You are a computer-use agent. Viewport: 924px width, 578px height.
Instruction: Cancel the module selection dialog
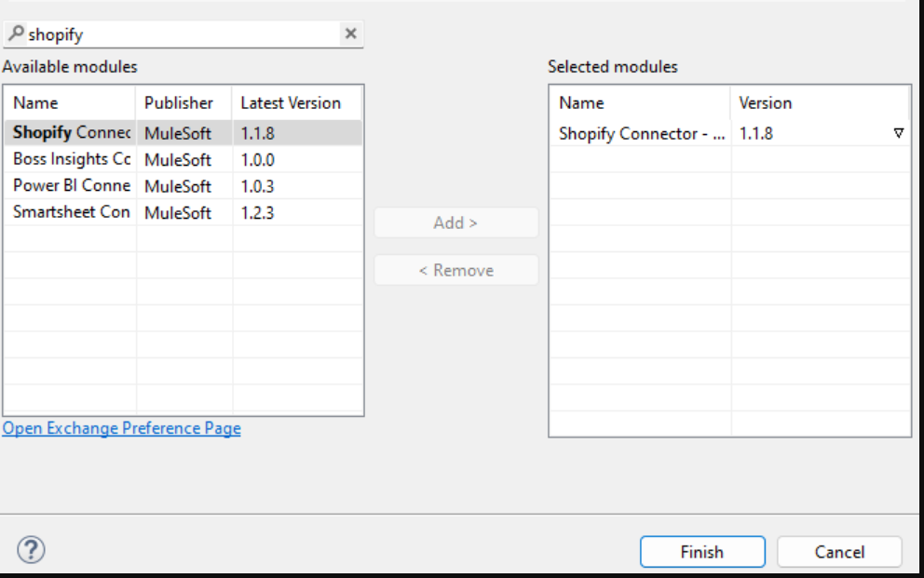pos(838,552)
